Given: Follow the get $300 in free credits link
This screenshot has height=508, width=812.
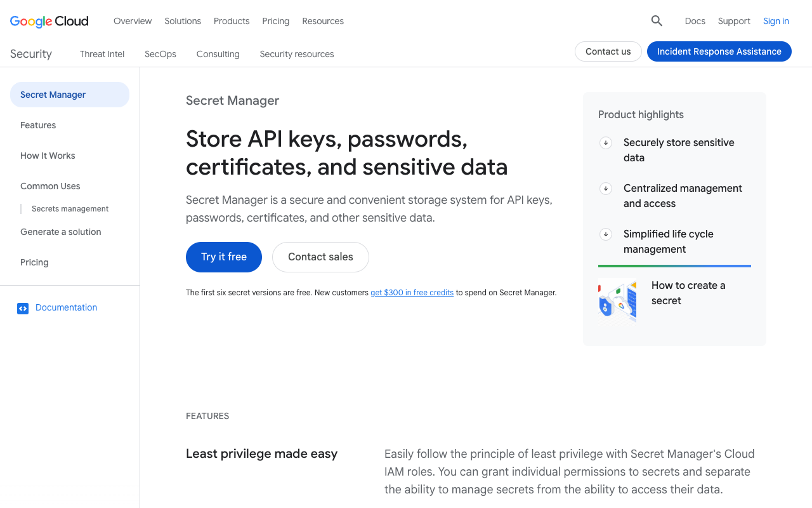Looking at the screenshot, I should [412, 293].
